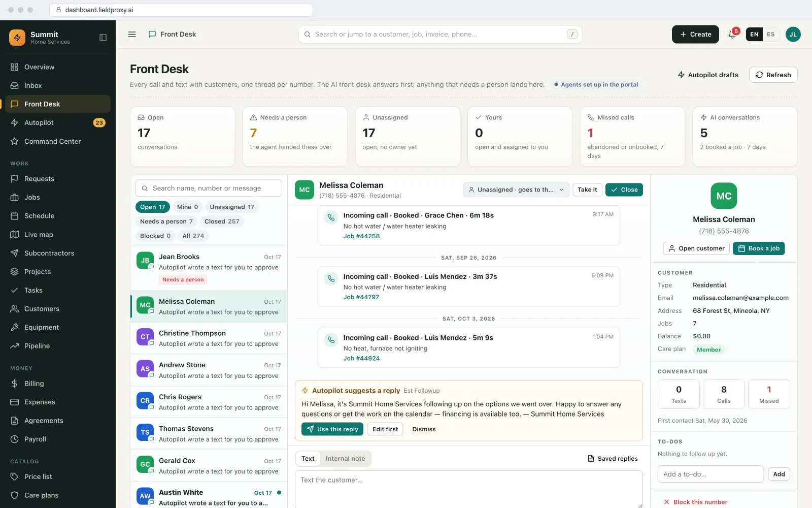Open Job #44924 link

click(361, 358)
